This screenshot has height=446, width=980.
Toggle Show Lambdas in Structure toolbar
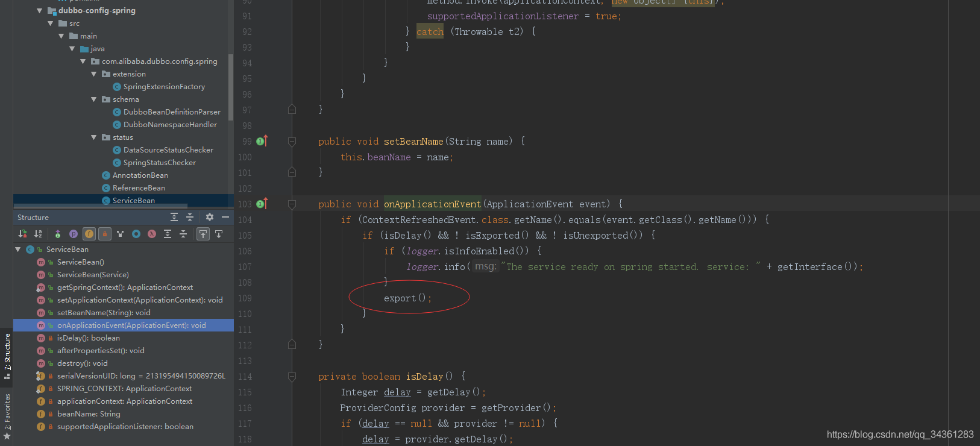pos(152,234)
